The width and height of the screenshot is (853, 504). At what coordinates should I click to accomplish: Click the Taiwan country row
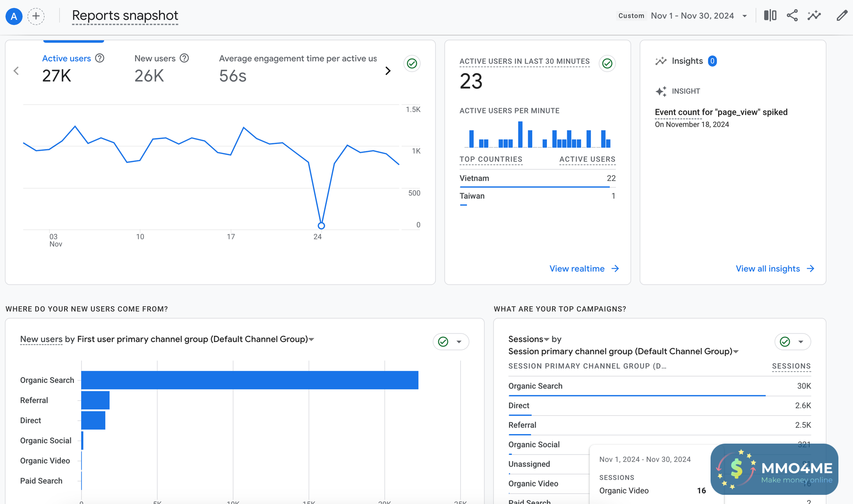[538, 197]
